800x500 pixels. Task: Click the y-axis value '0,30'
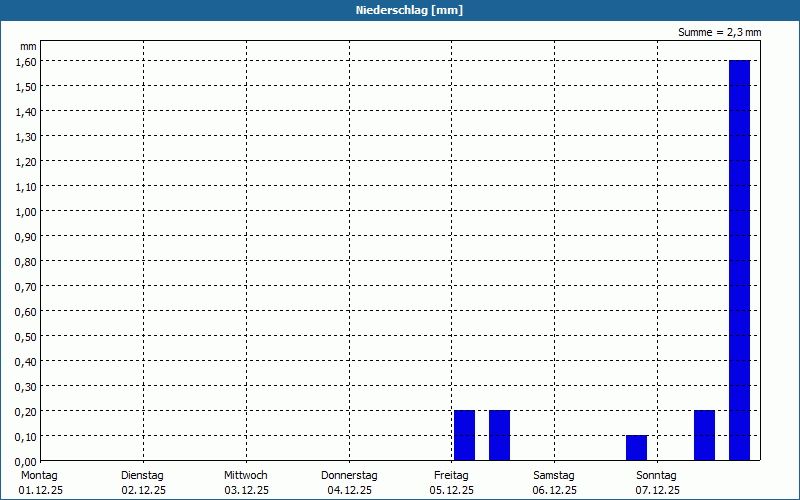[x=26, y=387]
